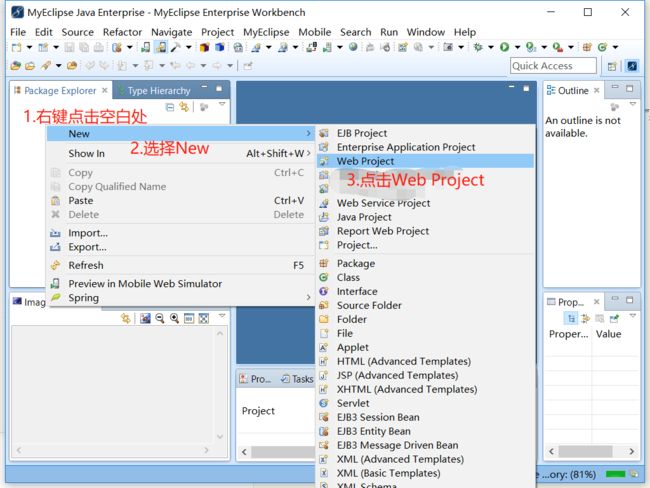
Task: Choose Show In from context menu
Action: pyautogui.click(x=181, y=153)
